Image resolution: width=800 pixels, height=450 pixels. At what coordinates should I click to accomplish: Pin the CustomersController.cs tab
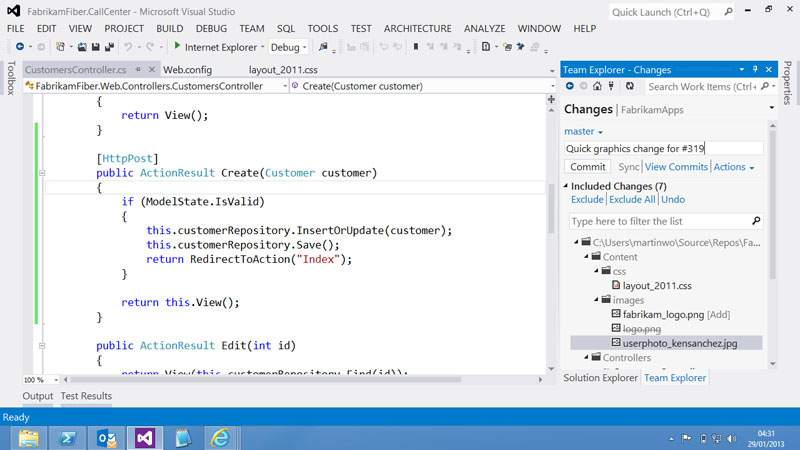(x=138, y=69)
